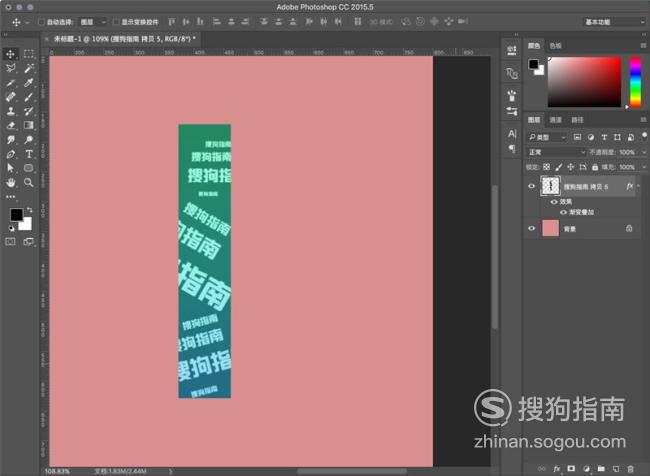Select the Rounded Rectangle shape tool
The height and width of the screenshot is (476, 650).
tap(29, 168)
